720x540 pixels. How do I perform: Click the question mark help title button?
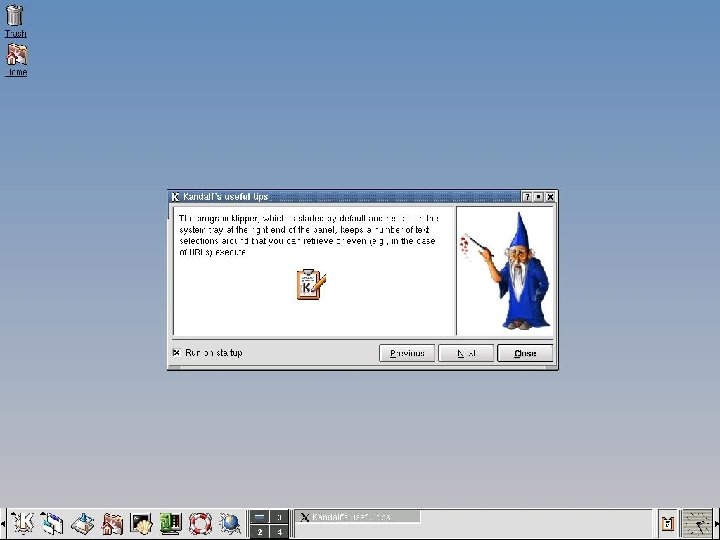527,197
